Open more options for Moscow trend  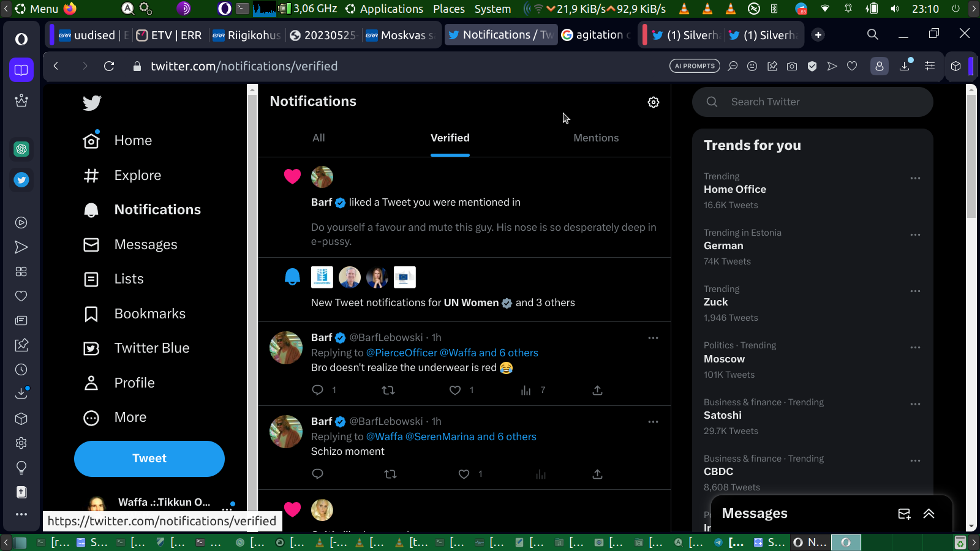click(x=915, y=347)
